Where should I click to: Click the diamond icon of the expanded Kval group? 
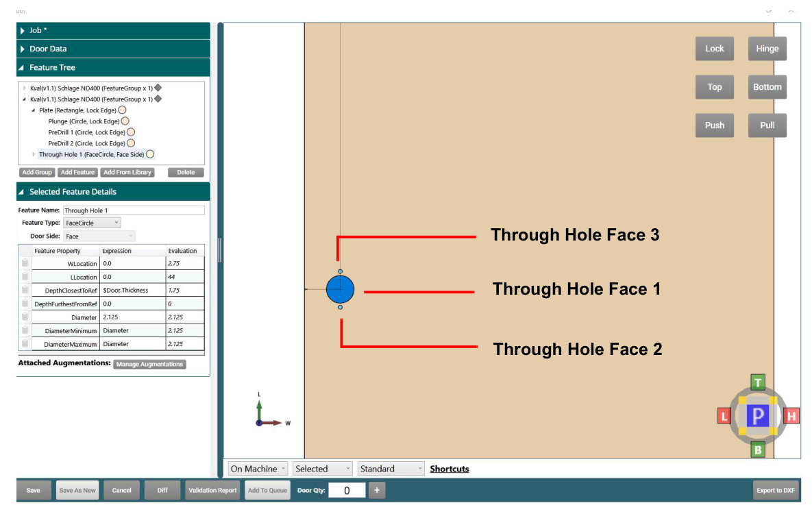coord(158,99)
